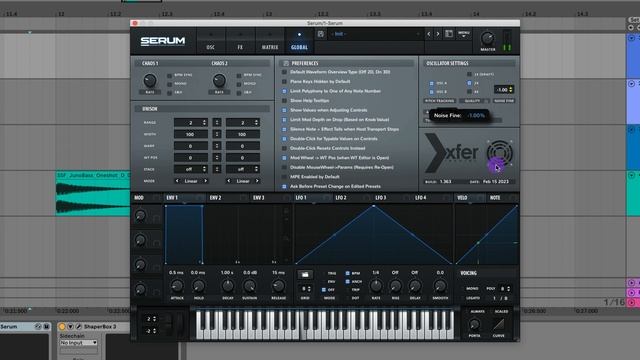Click the third macro knob

pos(140,265)
